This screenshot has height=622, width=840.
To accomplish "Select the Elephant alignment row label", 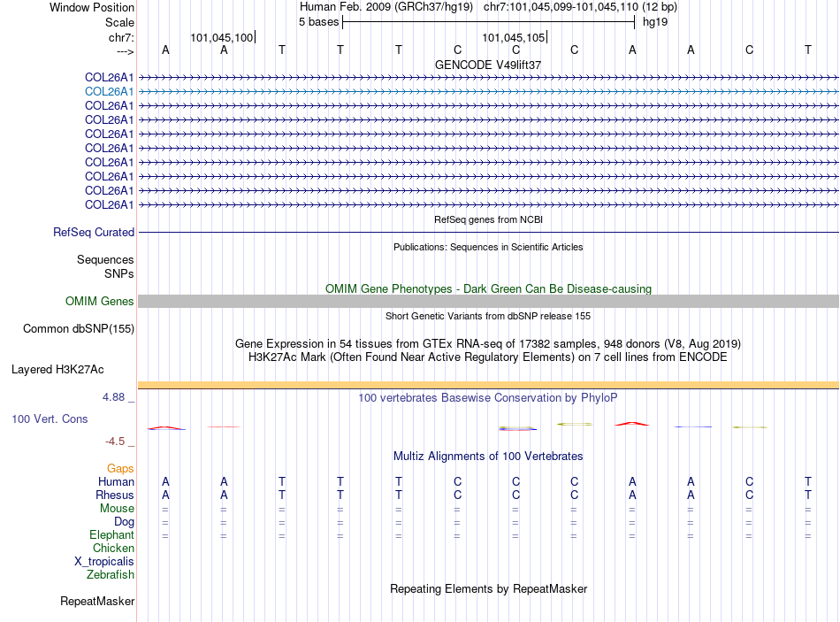I will (x=111, y=535).
